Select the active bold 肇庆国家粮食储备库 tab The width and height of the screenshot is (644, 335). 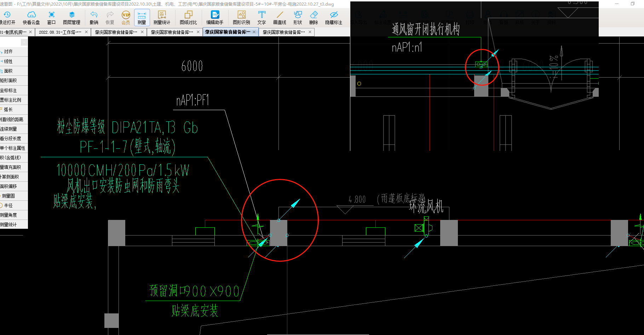point(228,32)
